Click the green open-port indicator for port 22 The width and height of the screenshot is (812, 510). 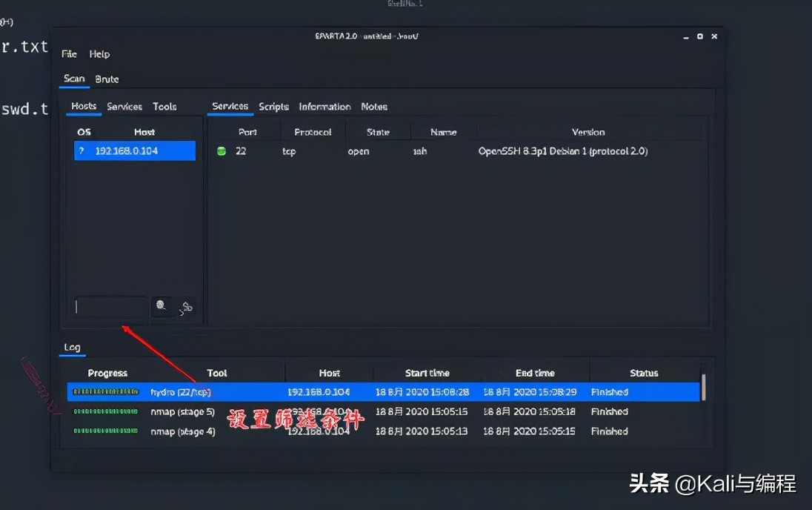click(x=222, y=151)
